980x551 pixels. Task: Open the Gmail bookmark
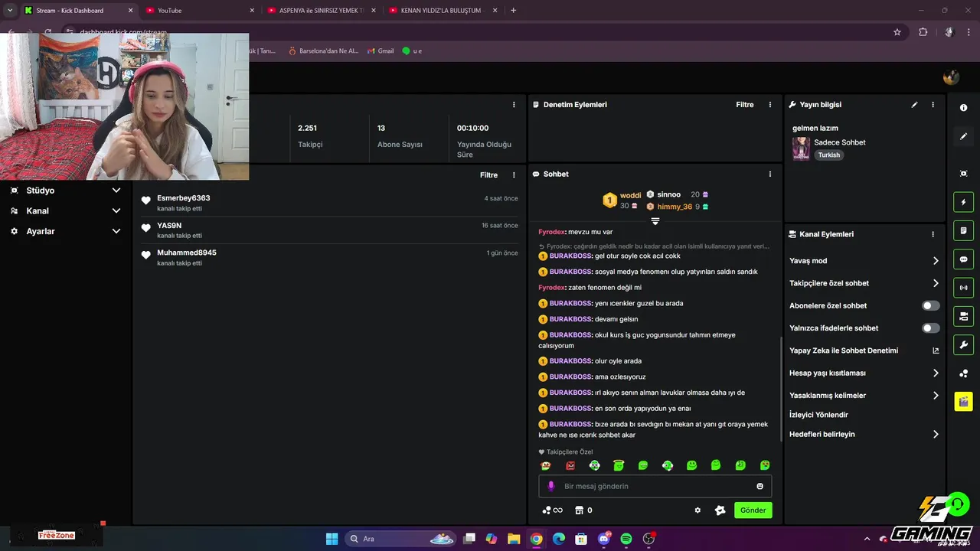point(380,51)
